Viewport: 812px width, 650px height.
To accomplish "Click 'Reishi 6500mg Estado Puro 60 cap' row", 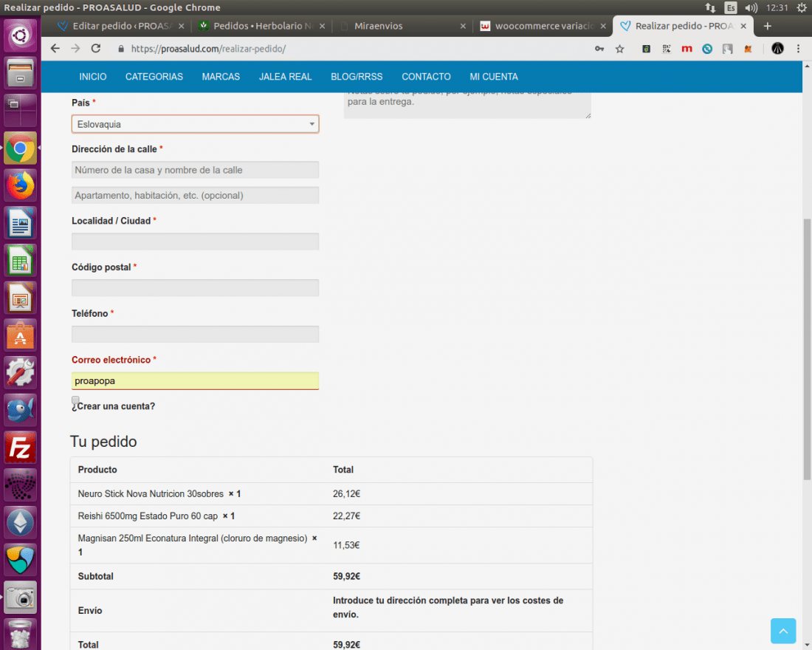I will [331, 516].
